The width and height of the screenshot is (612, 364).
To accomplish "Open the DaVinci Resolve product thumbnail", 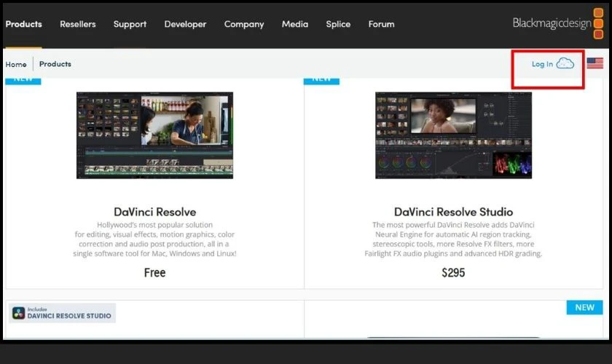I will pos(154,135).
